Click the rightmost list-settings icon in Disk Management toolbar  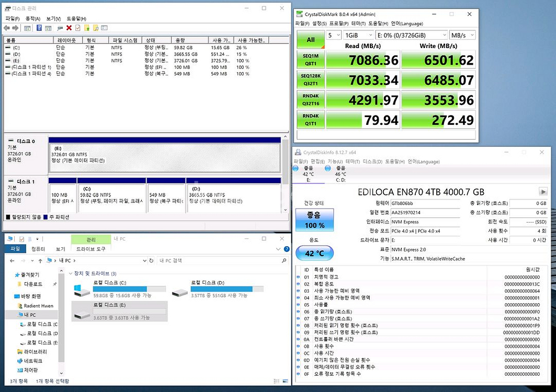104,28
